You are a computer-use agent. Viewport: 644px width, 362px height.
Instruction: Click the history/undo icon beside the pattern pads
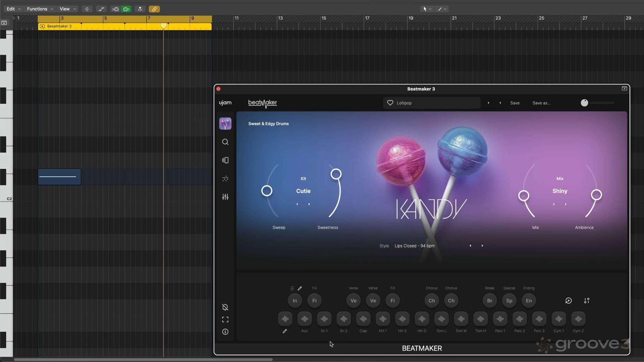[x=569, y=301]
